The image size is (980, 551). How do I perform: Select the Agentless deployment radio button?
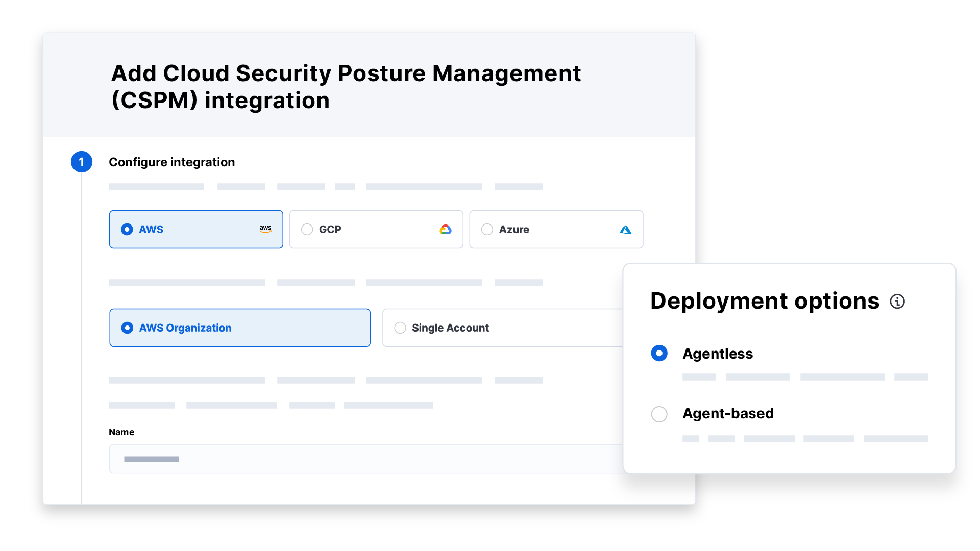659,353
